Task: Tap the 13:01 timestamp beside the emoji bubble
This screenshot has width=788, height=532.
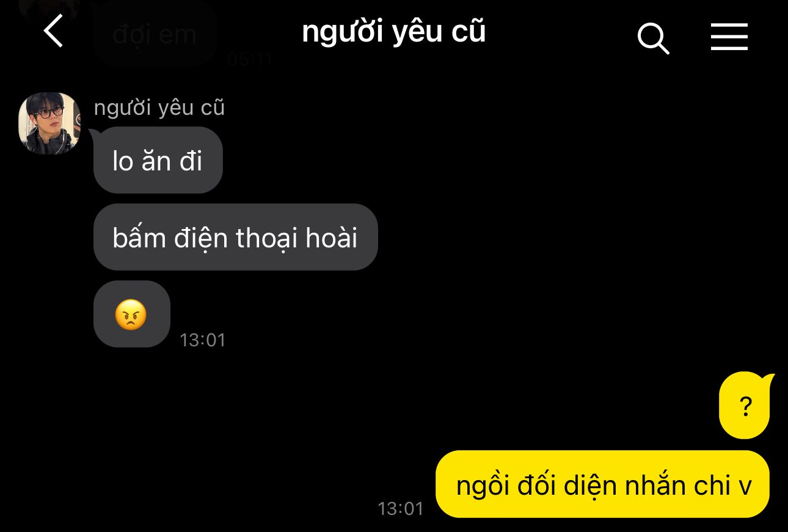Action: [x=203, y=340]
